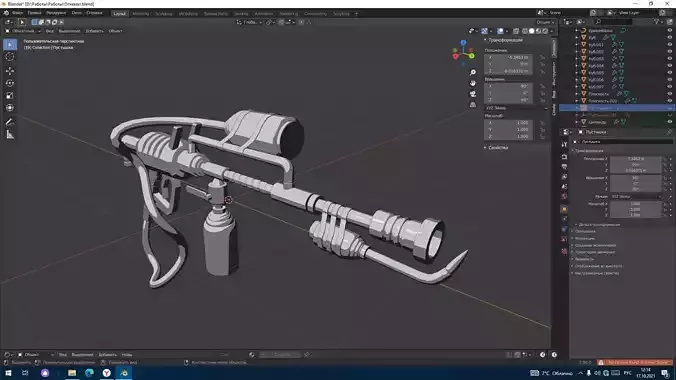Hide Куб in viewport via eye icon
676x380 pixels.
[670, 38]
